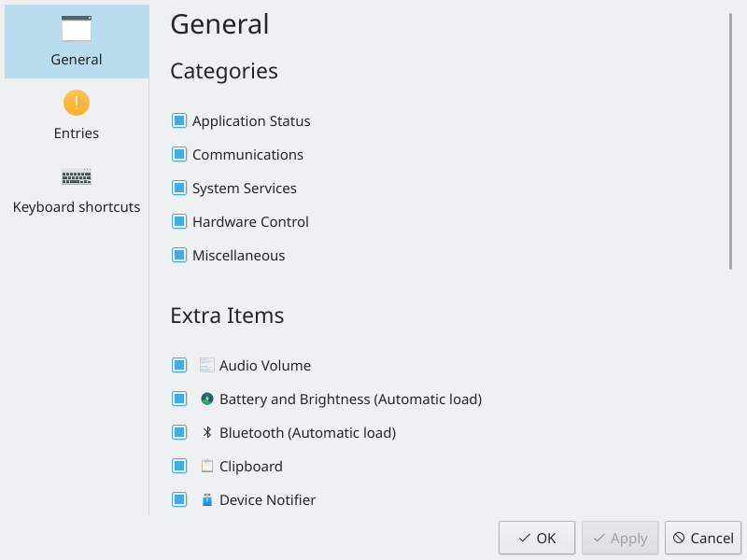Screen dimensions: 747x560
Task: Disable the Application Status category
Action: (178, 120)
